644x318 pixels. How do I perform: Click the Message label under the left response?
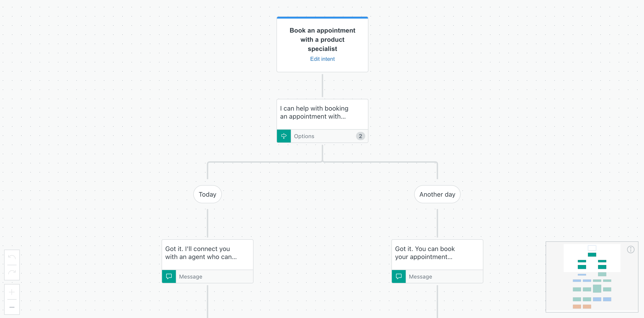(x=191, y=276)
